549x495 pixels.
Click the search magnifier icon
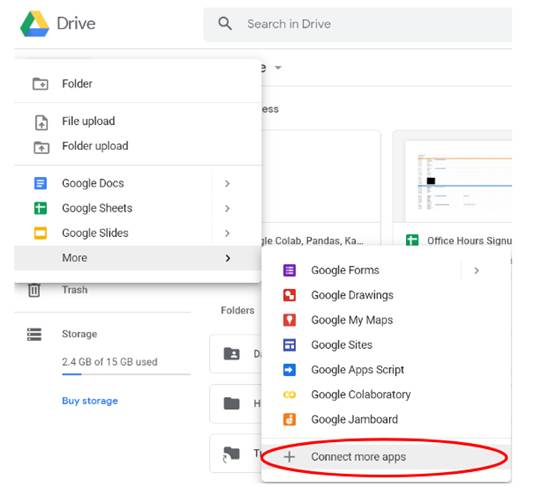point(225,23)
